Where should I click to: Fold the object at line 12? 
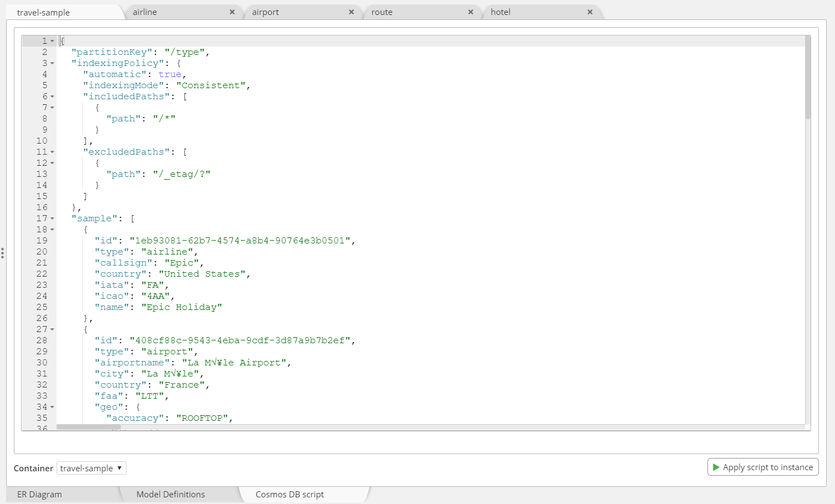52,163
